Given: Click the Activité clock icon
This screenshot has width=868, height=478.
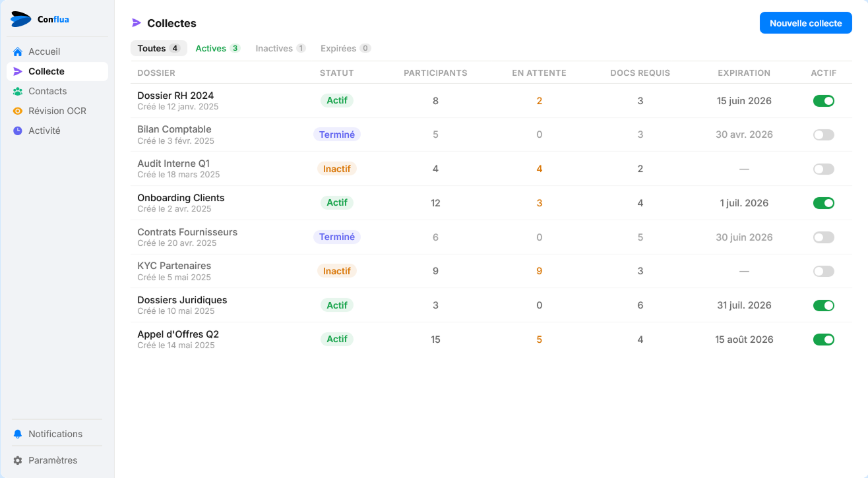Looking at the screenshot, I should [18, 131].
